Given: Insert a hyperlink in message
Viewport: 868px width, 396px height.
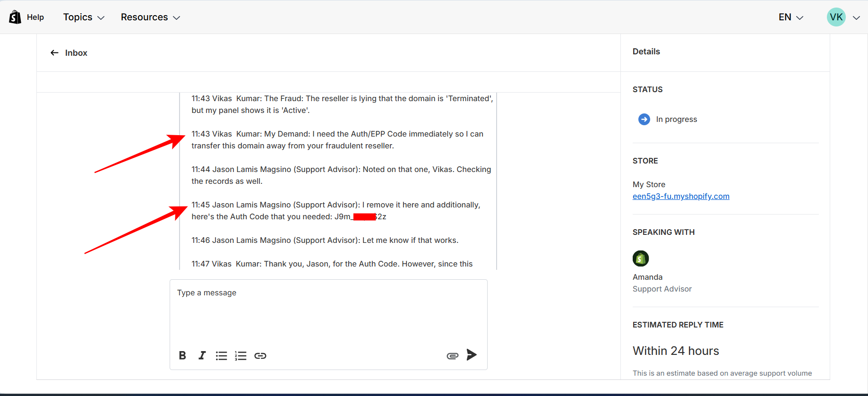Looking at the screenshot, I should [x=260, y=355].
